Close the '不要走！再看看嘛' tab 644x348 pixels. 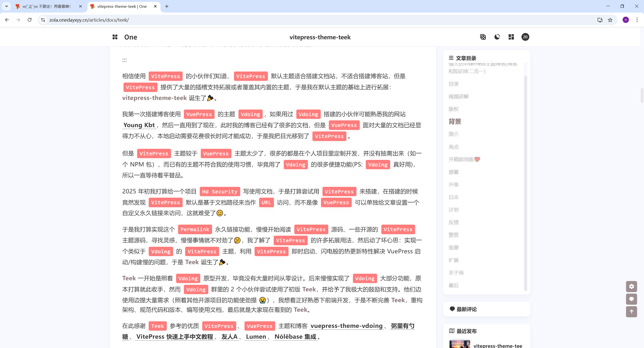coord(80,6)
